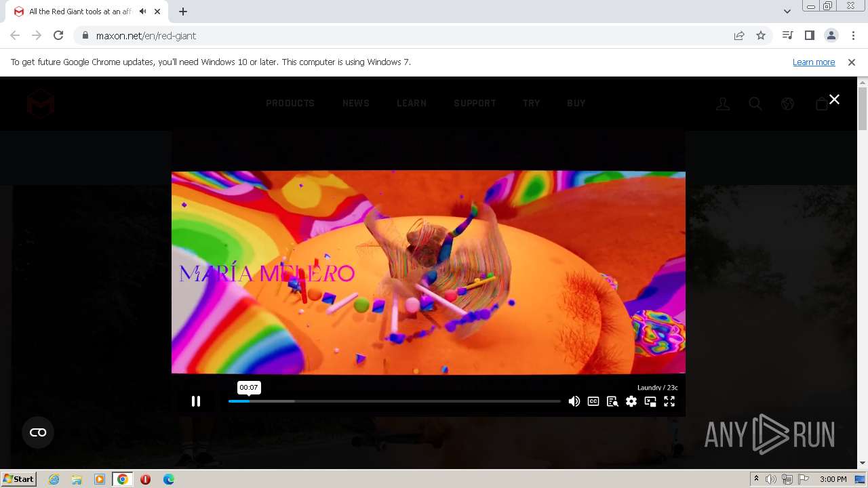Open the Opera taskbar icon

pos(145,479)
